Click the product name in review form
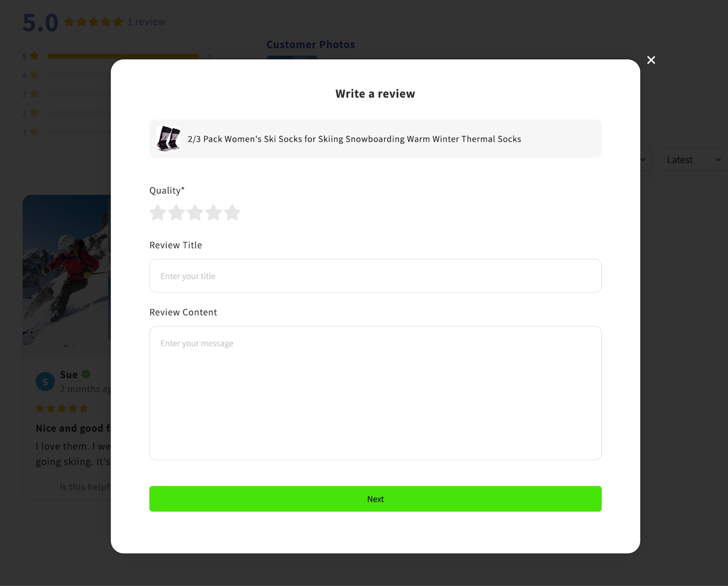Viewport: 728px width, 586px height. point(354,139)
